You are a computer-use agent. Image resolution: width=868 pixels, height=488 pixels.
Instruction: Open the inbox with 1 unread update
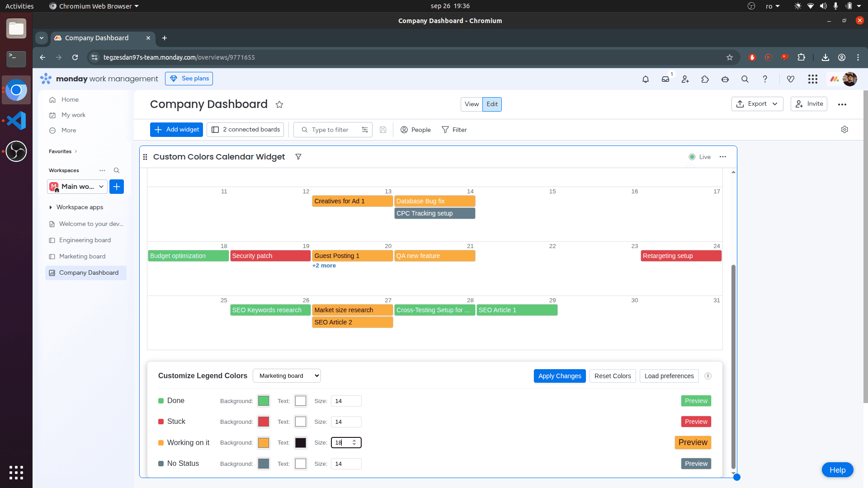click(665, 79)
